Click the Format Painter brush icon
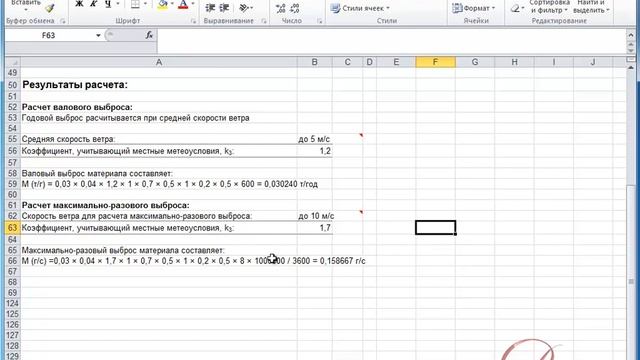Screen dimensions: 640x360 49,8
